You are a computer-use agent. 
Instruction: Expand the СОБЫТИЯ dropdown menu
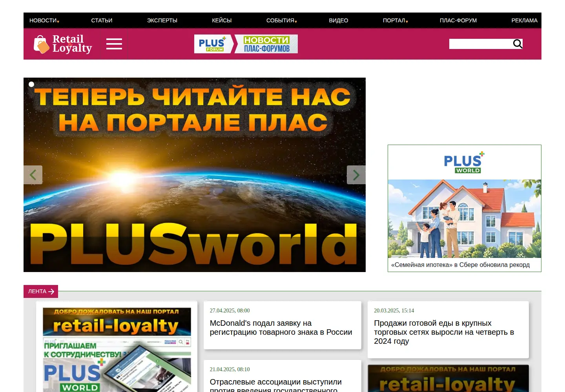click(x=281, y=20)
